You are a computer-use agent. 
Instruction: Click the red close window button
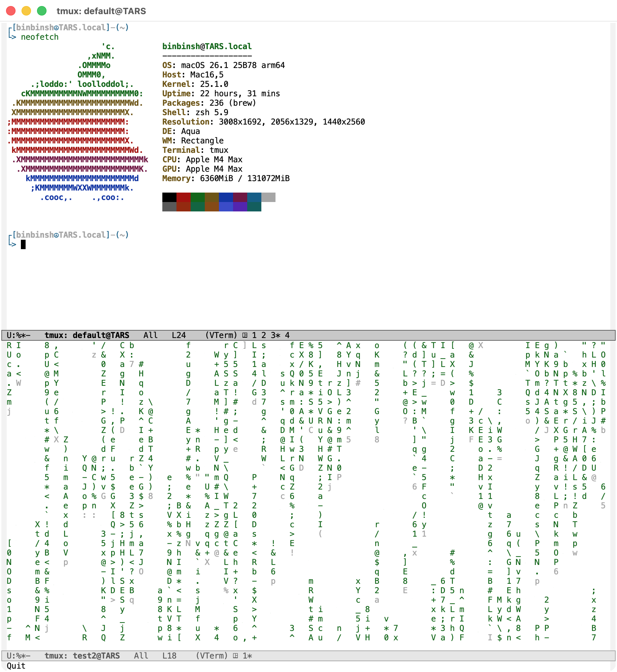tap(11, 11)
